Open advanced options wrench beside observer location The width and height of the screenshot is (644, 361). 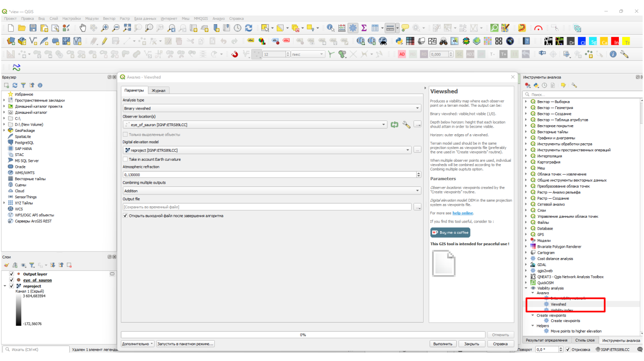[406, 125]
